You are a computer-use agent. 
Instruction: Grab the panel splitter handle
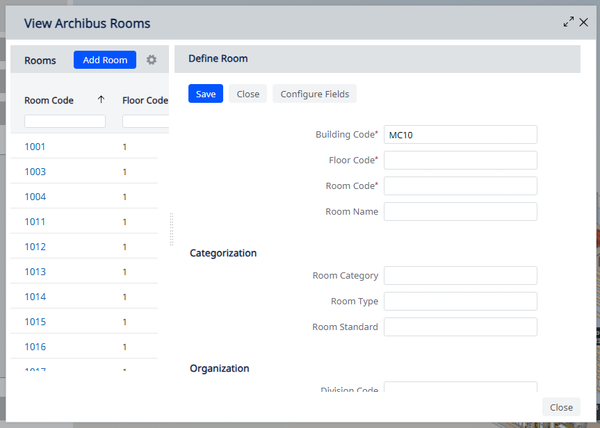[x=171, y=229]
